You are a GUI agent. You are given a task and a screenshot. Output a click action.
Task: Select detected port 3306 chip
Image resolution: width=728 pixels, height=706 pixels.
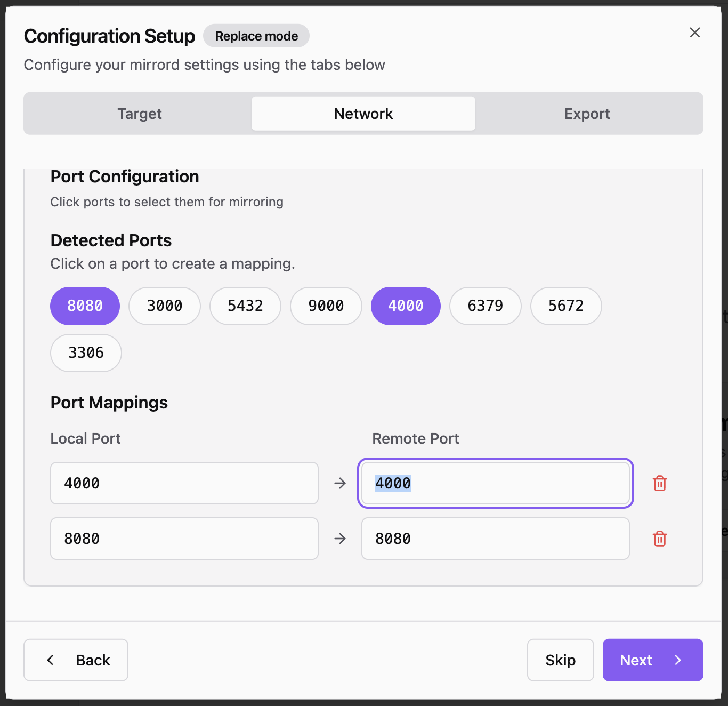[x=86, y=353]
